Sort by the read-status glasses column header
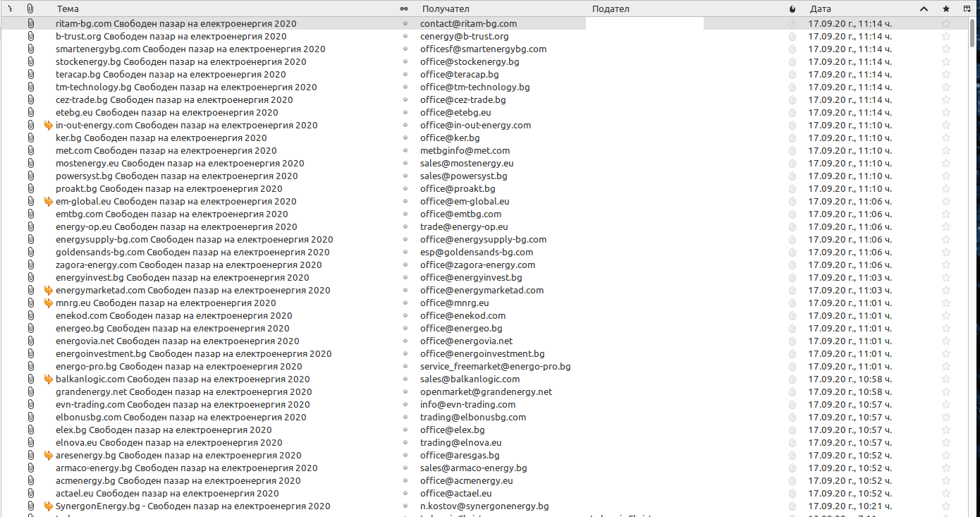The width and height of the screenshot is (980, 517). pos(404,9)
